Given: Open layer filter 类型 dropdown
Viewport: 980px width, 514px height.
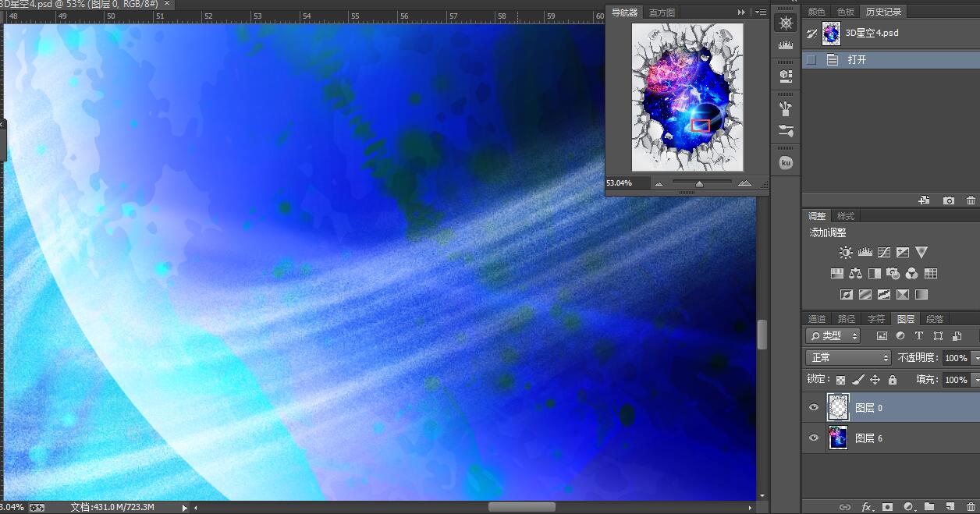Looking at the screenshot, I should tap(833, 335).
